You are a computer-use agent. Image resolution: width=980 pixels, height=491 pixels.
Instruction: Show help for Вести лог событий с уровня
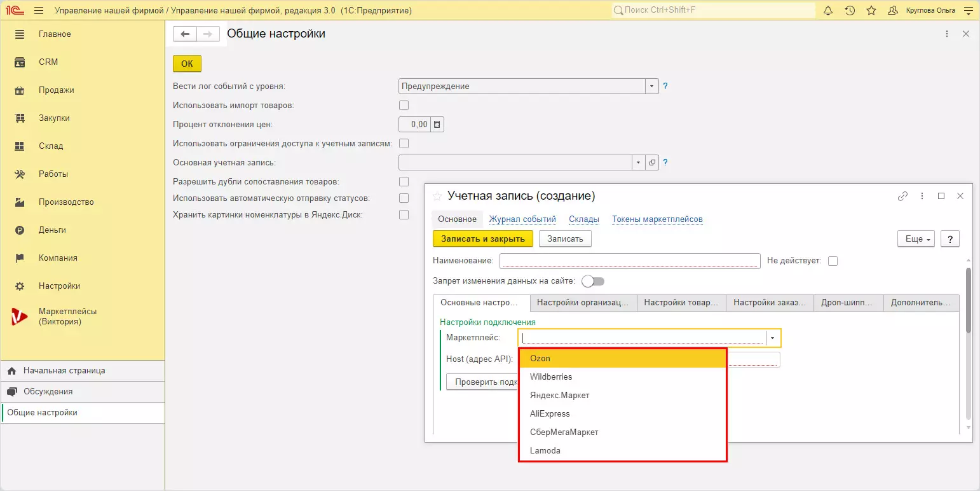coord(665,86)
